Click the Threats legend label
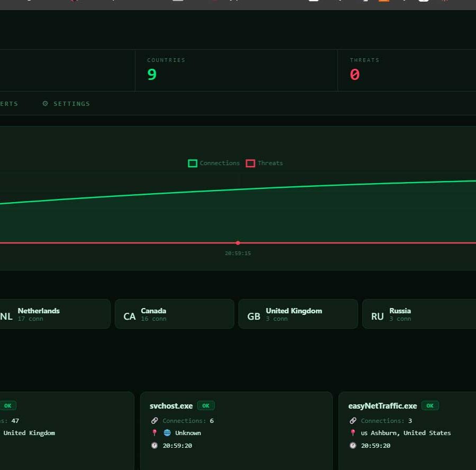 (x=270, y=163)
